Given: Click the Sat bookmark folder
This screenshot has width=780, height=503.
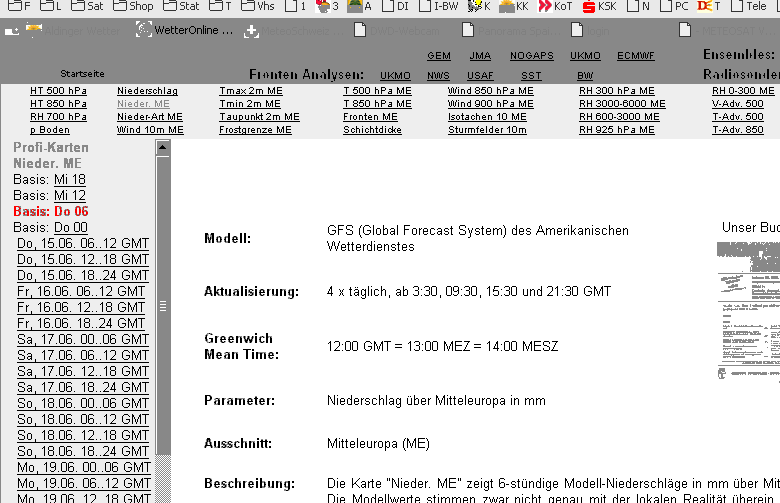Looking at the screenshot, I should (x=88, y=6).
